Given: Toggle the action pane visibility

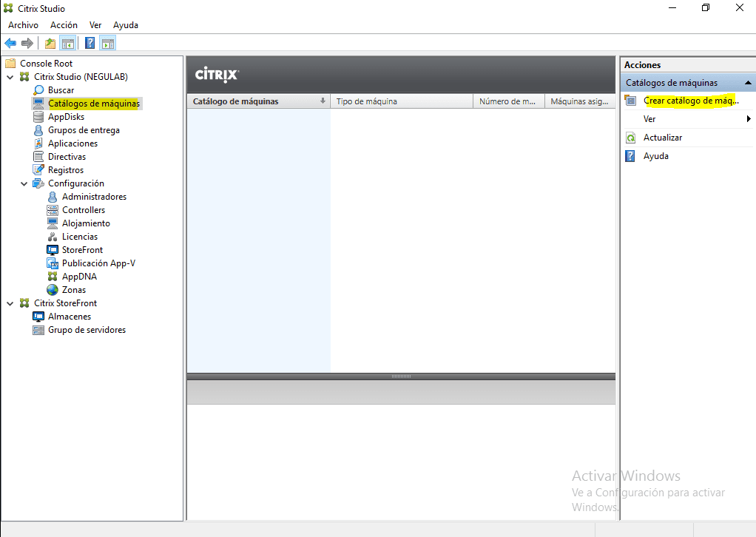Looking at the screenshot, I should [107, 42].
